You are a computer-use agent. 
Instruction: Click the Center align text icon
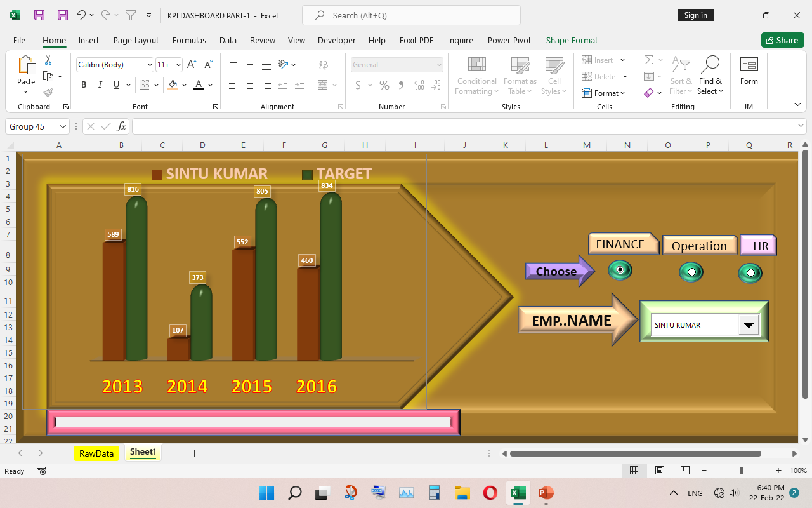tap(250, 85)
